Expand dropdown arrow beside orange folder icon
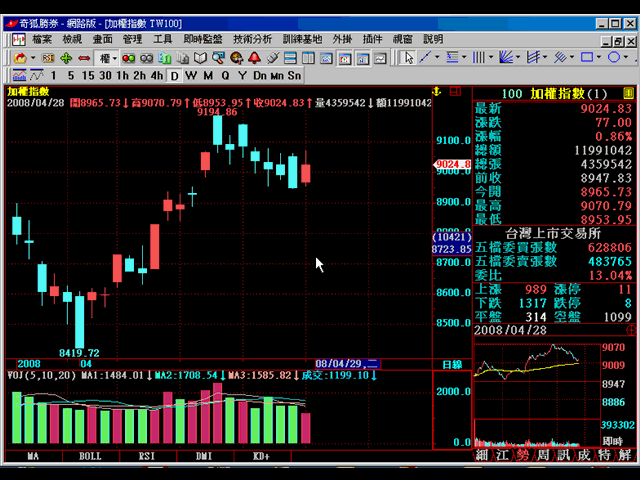 33,58
